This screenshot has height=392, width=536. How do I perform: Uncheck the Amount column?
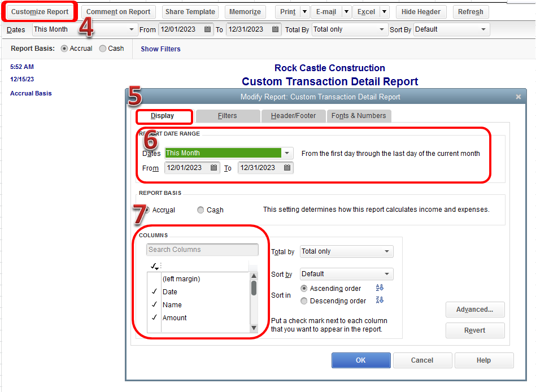pyautogui.click(x=154, y=317)
